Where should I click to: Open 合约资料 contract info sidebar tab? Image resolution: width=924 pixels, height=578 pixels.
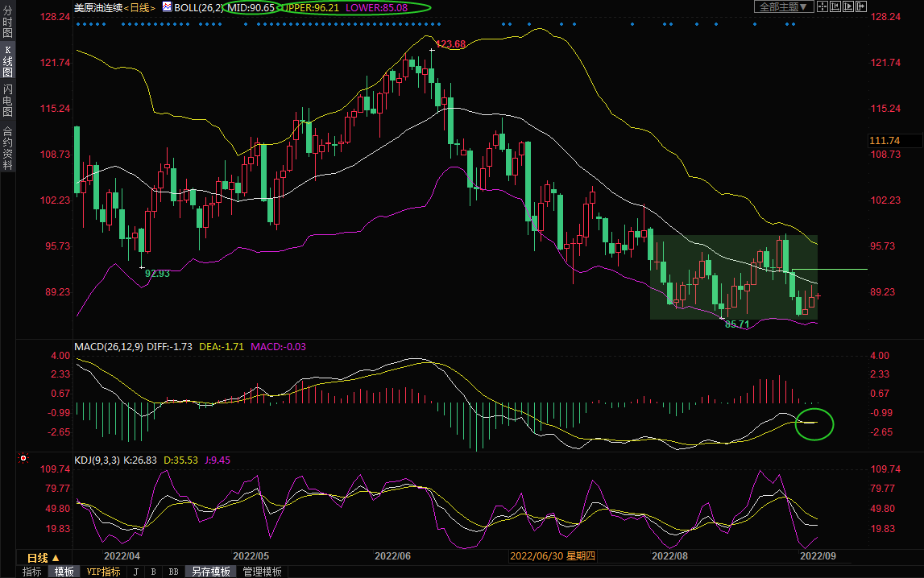[7, 148]
